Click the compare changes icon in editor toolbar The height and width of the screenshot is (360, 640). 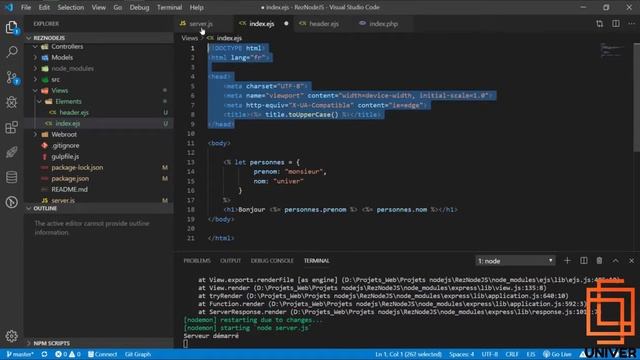[x=599, y=24]
